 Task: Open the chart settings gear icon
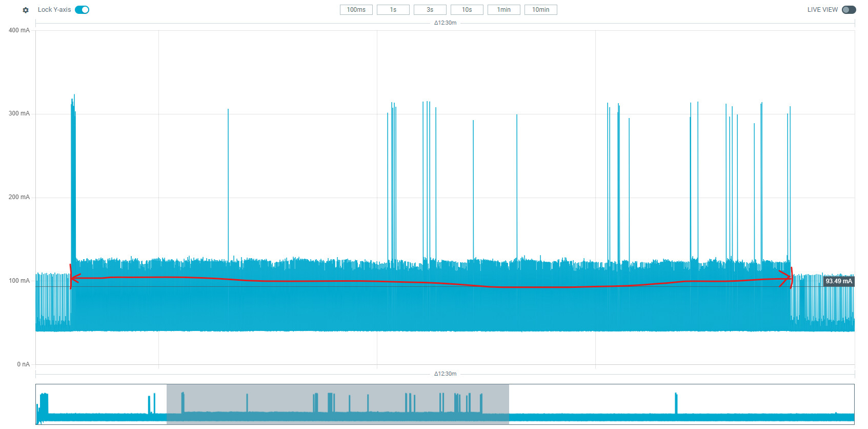point(26,10)
